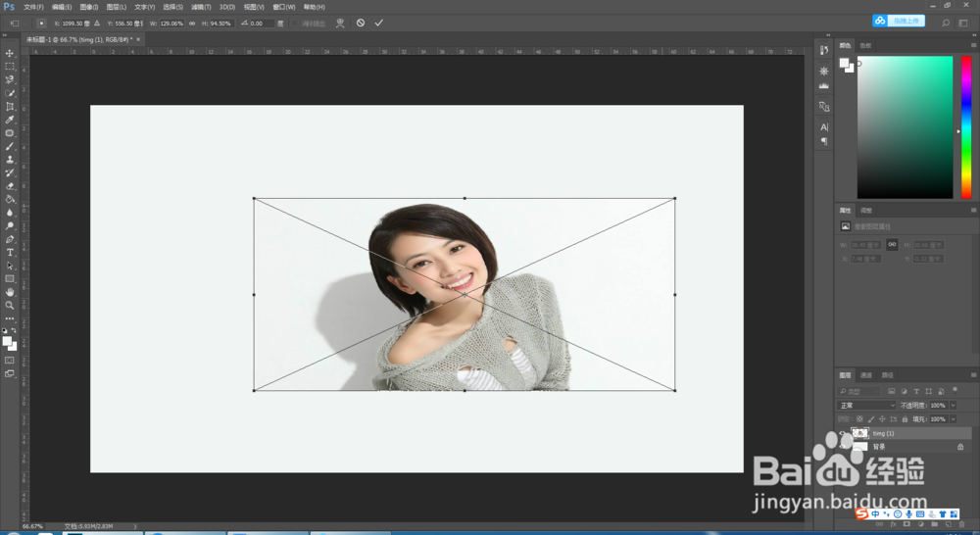The width and height of the screenshot is (980, 535).
Task: Click the add layer style fx icon
Action: [893, 524]
